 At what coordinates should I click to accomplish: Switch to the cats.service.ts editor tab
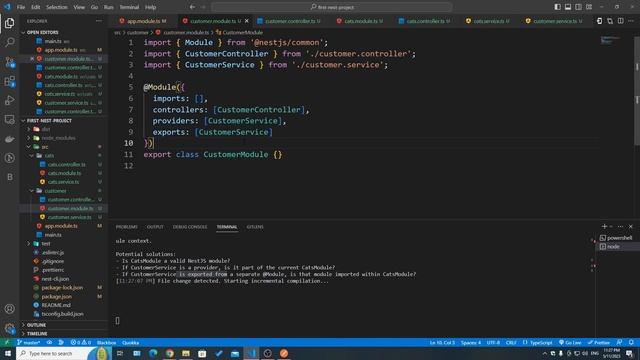(x=488, y=21)
